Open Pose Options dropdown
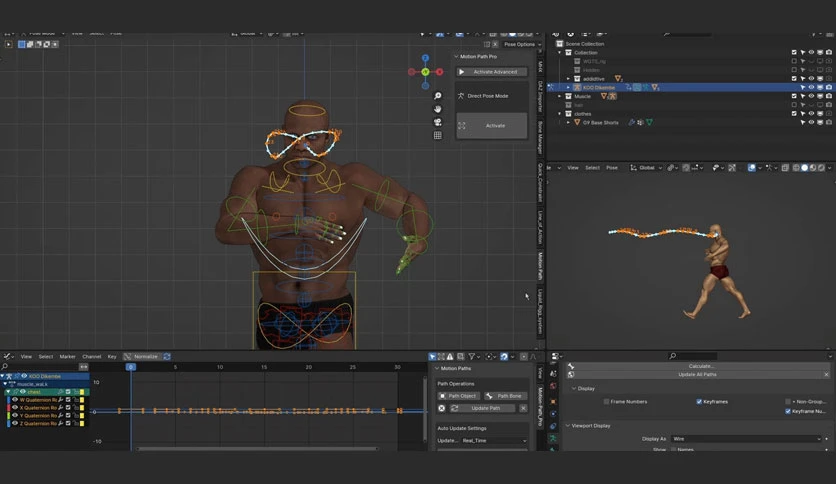 coord(522,44)
